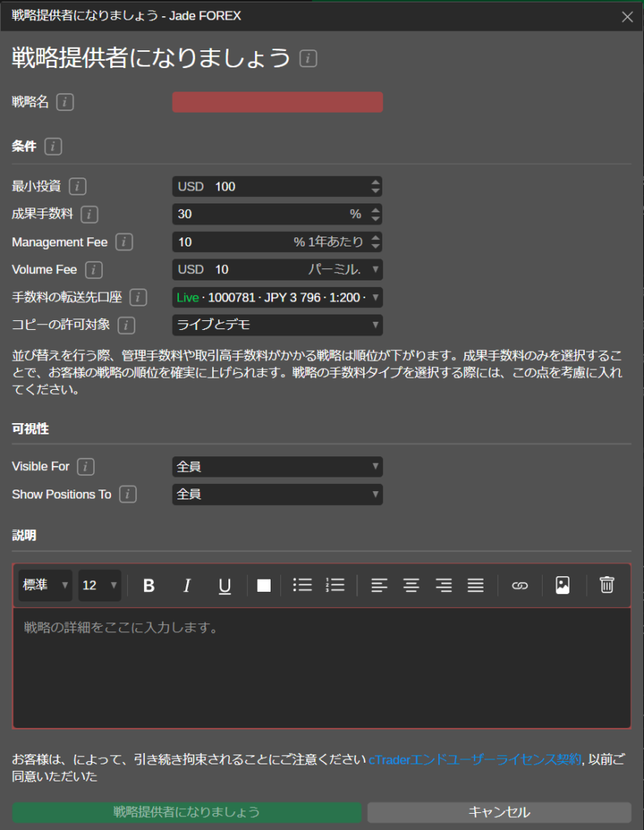The height and width of the screenshot is (830, 644).
Task: Toggle bold formatting in description editor
Action: (x=149, y=585)
